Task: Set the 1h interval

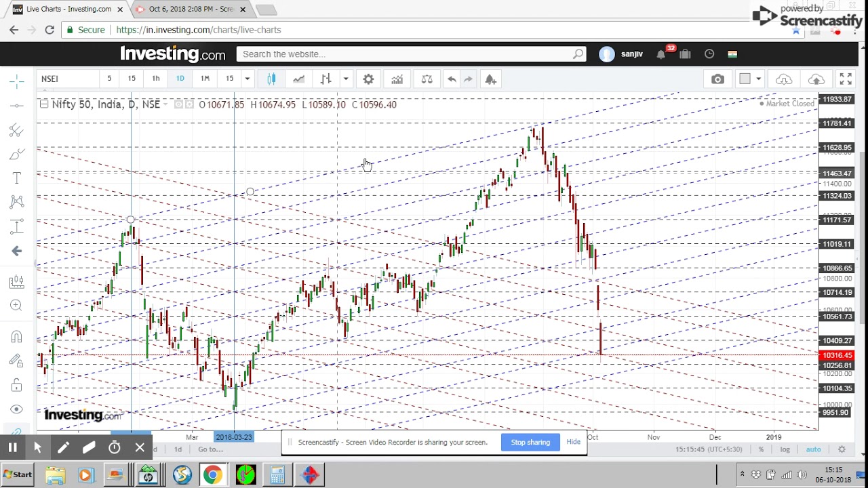Action: (156, 79)
